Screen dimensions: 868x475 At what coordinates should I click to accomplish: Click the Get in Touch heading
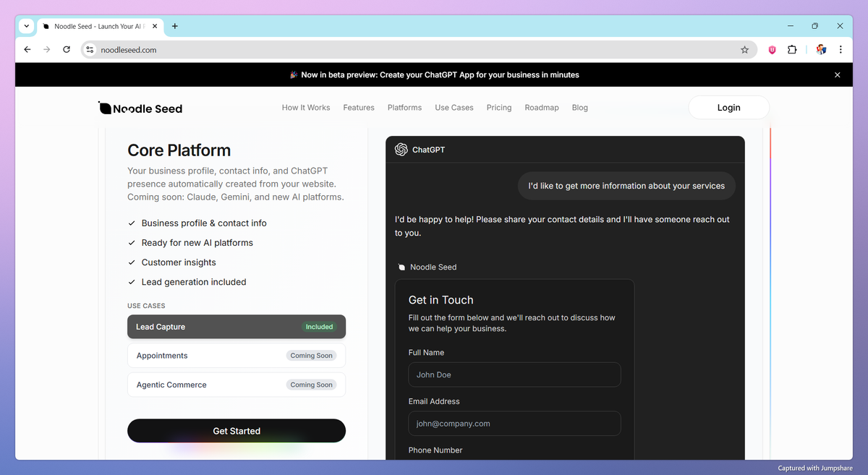441,300
